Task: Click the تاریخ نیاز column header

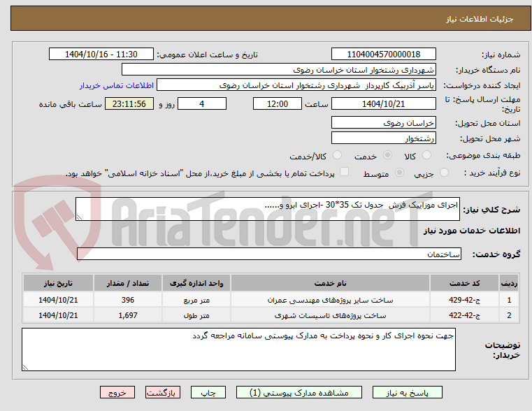Action: point(58,283)
